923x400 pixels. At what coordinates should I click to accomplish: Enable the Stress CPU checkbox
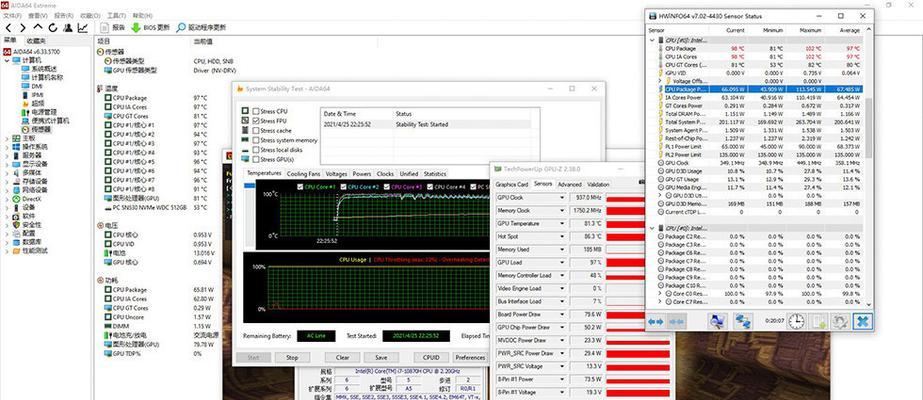tap(255, 111)
